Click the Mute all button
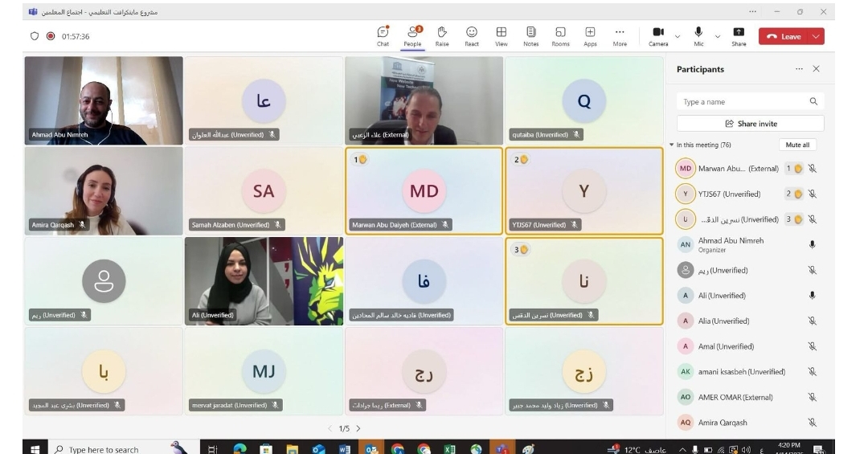 pos(797,145)
